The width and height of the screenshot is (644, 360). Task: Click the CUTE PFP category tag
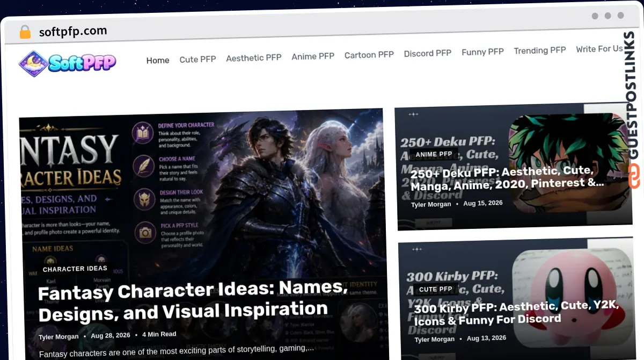click(435, 289)
